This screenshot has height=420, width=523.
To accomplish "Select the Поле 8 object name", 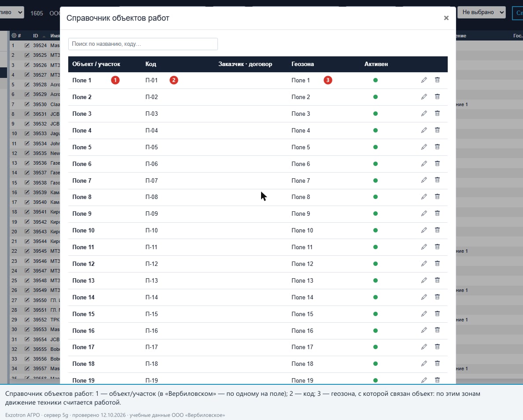I will [82, 197].
